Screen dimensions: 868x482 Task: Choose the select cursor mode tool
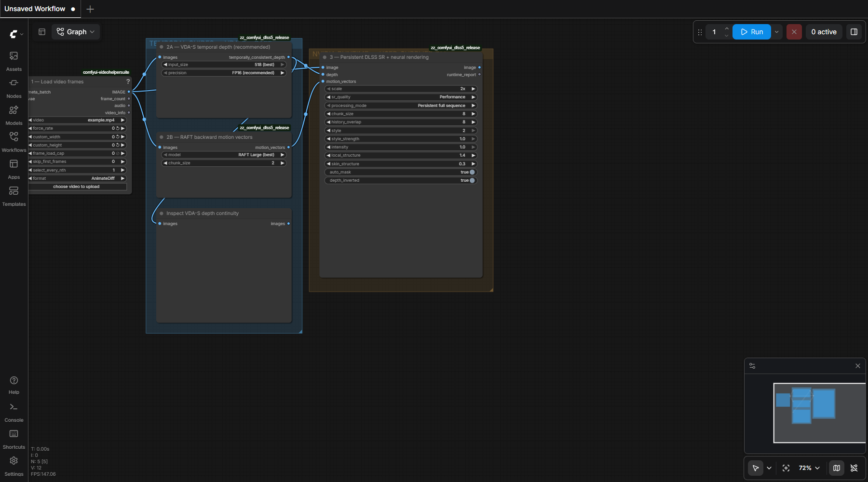pos(756,468)
